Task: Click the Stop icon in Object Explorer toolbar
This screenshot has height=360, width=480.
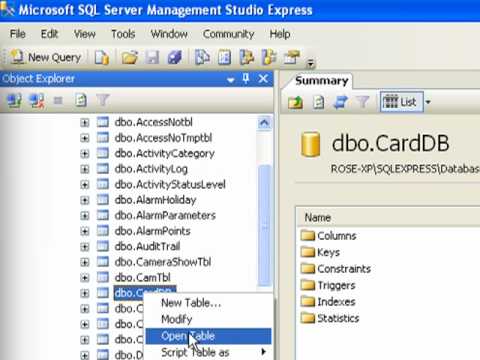Action: coord(58,100)
